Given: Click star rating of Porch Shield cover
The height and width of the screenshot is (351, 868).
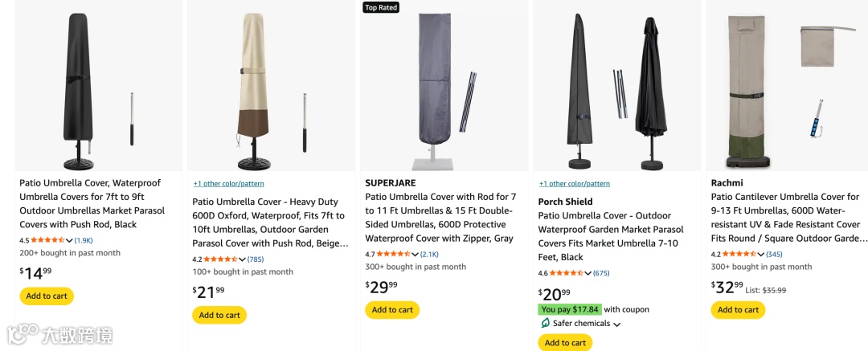Looking at the screenshot, I should [566, 273].
